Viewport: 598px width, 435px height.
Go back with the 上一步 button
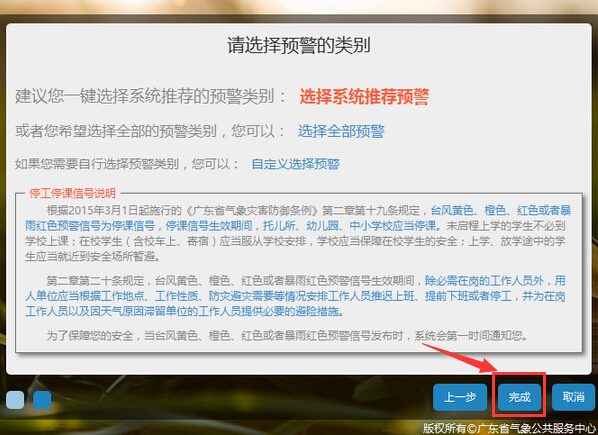460,397
